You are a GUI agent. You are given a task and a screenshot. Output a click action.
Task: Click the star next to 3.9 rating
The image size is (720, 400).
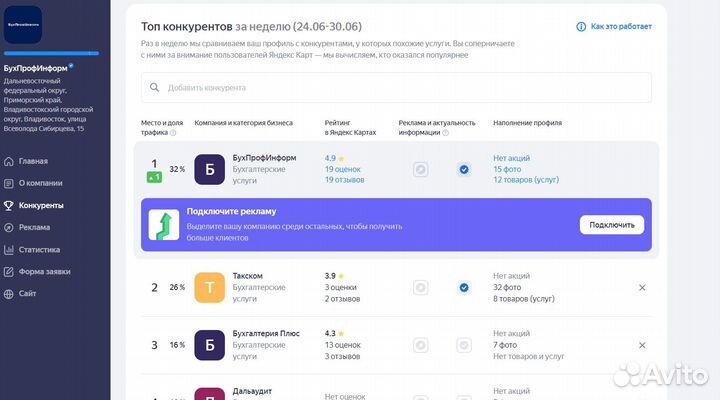coord(341,276)
